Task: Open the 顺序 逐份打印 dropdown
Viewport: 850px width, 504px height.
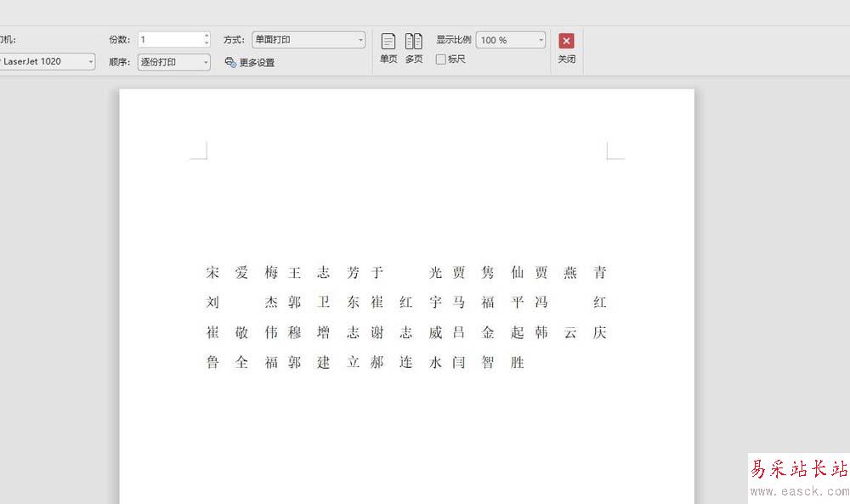Action: pyautogui.click(x=174, y=62)
